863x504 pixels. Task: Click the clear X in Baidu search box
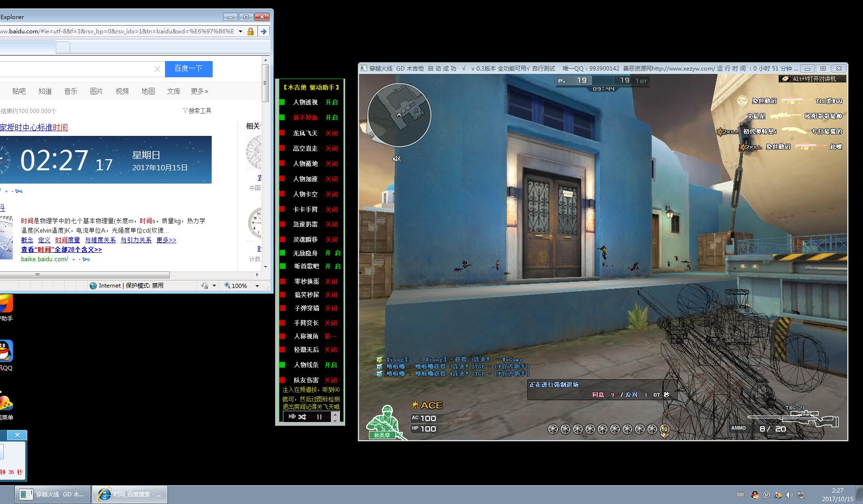[157, 69]
